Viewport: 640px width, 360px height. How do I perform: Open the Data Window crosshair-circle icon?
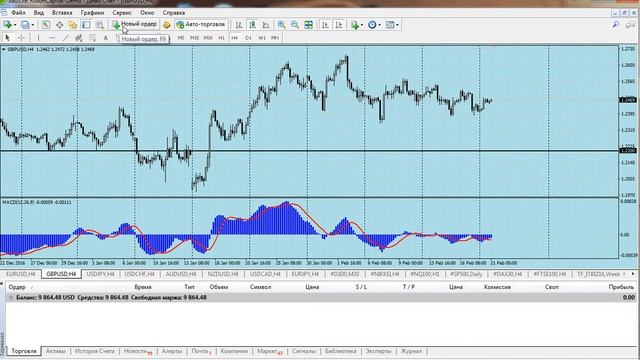(x=60, y=25)
